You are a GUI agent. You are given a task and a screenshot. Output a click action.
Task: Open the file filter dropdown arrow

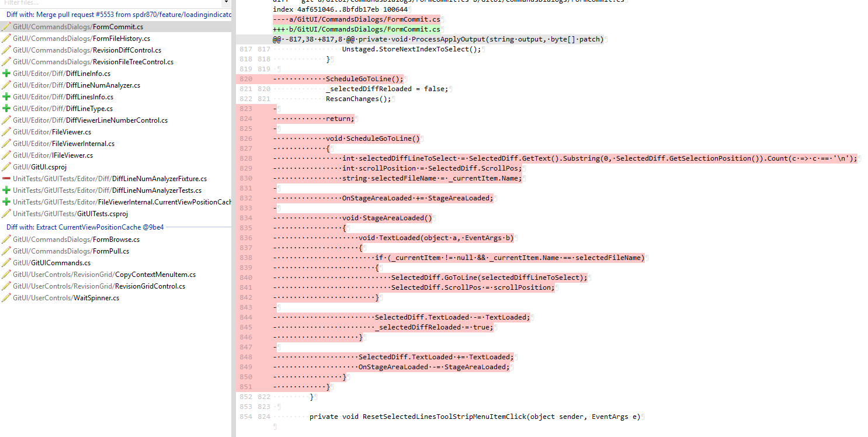[x=225, y=3]
